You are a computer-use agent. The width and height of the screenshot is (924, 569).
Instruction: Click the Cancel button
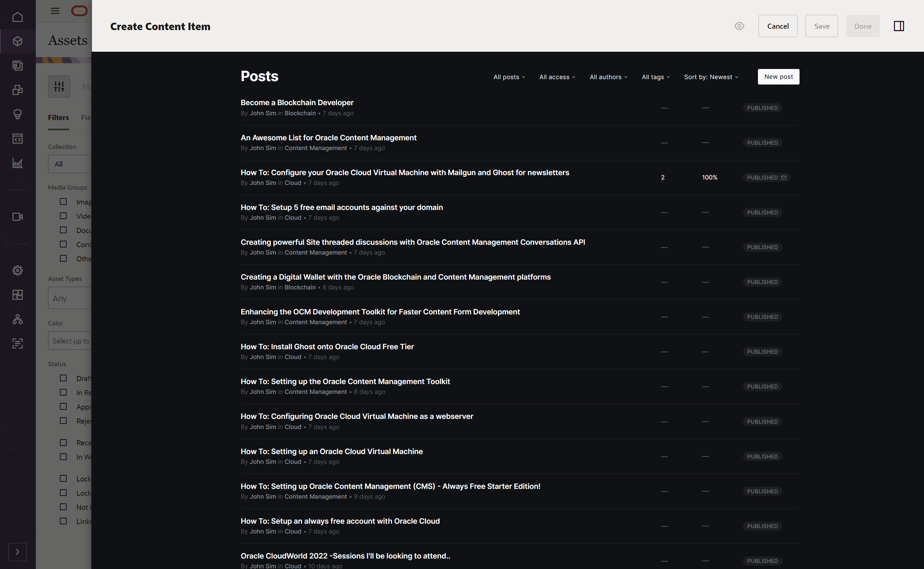coord(778,26)
